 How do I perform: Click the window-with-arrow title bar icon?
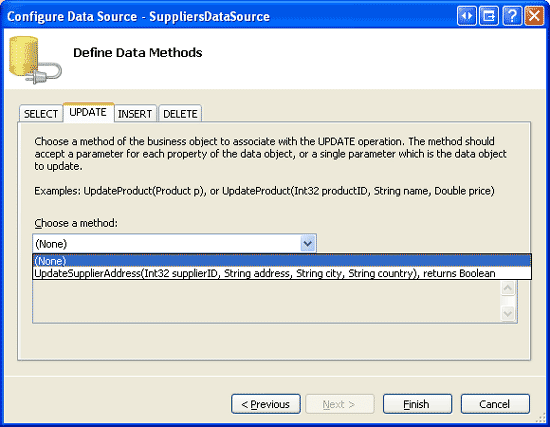pyautogui.click(x=489, y=16)
